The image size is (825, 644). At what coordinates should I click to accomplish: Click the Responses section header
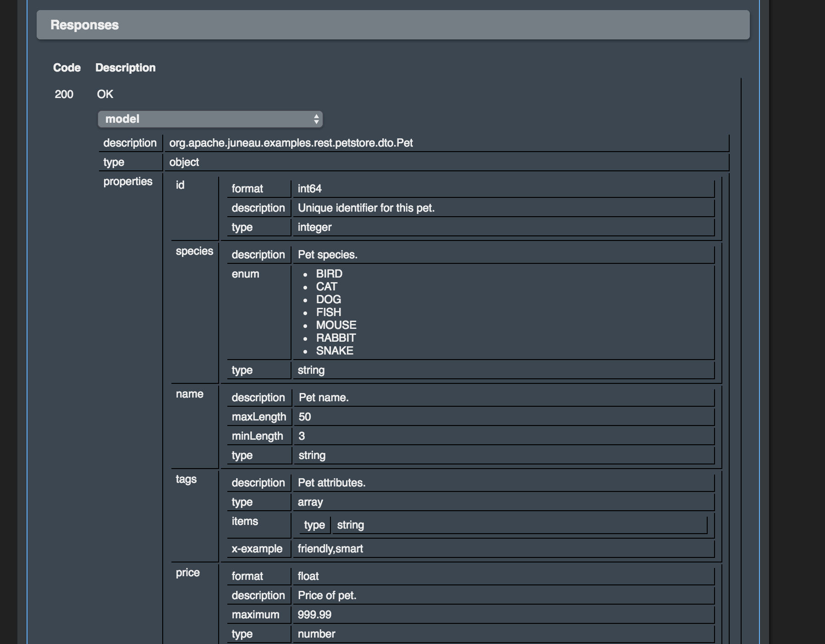(x=84, y=25)
